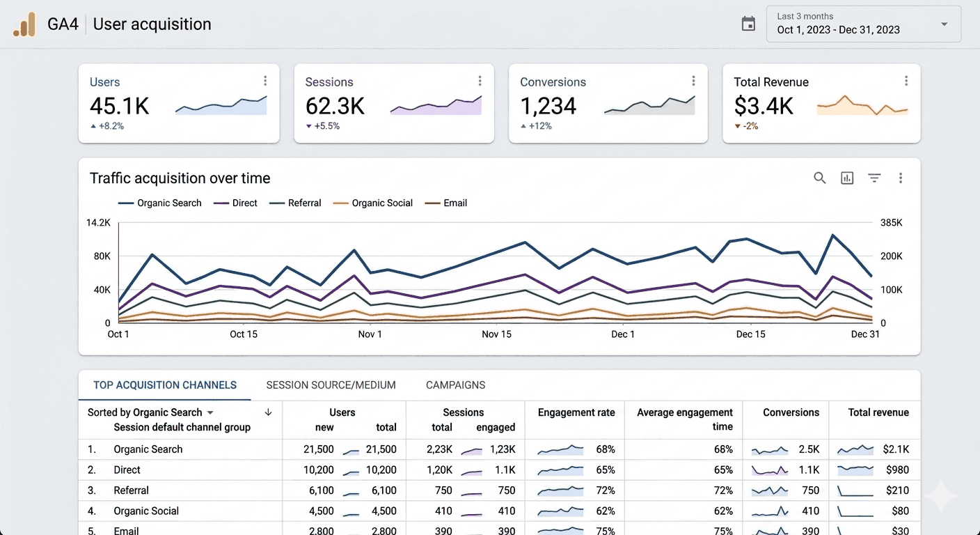
Task: Click the Conversions column header in the table
Action: [x=791, y=412]
